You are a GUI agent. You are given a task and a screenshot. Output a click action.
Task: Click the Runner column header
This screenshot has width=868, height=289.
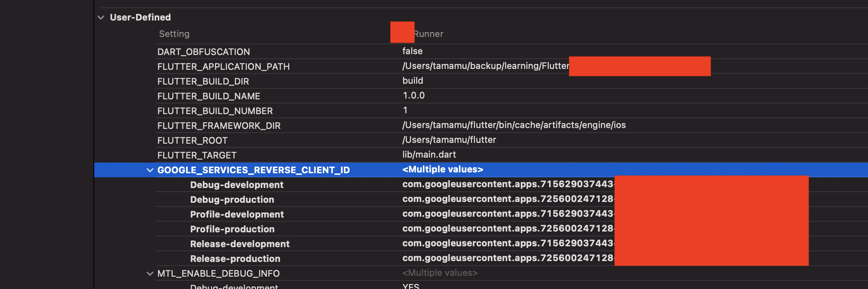click(x=428, y=34)
